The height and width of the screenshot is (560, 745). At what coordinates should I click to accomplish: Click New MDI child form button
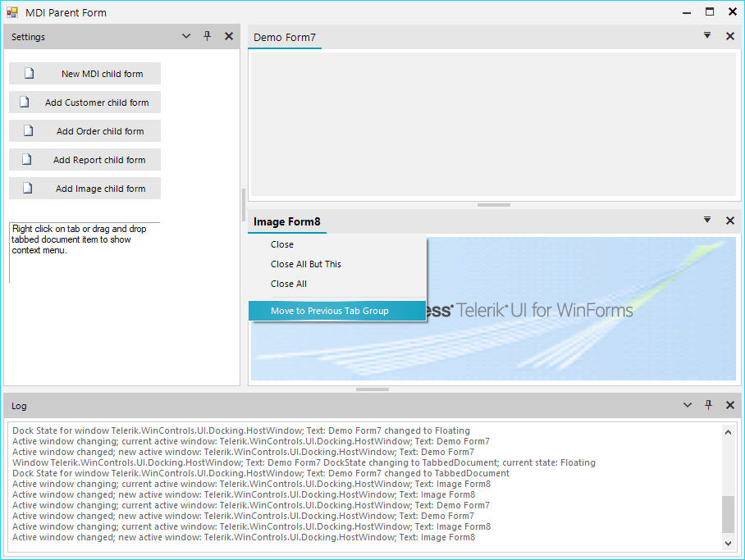[x=85, y=74]
